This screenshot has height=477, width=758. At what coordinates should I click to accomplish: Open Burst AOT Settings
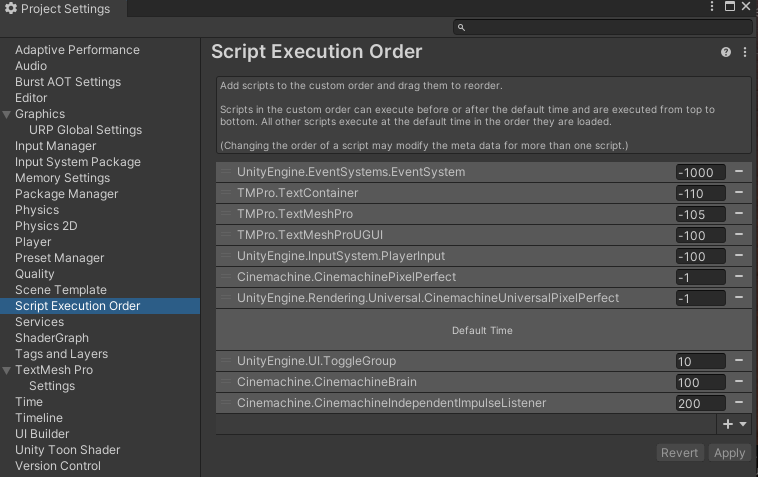(68, 82)
